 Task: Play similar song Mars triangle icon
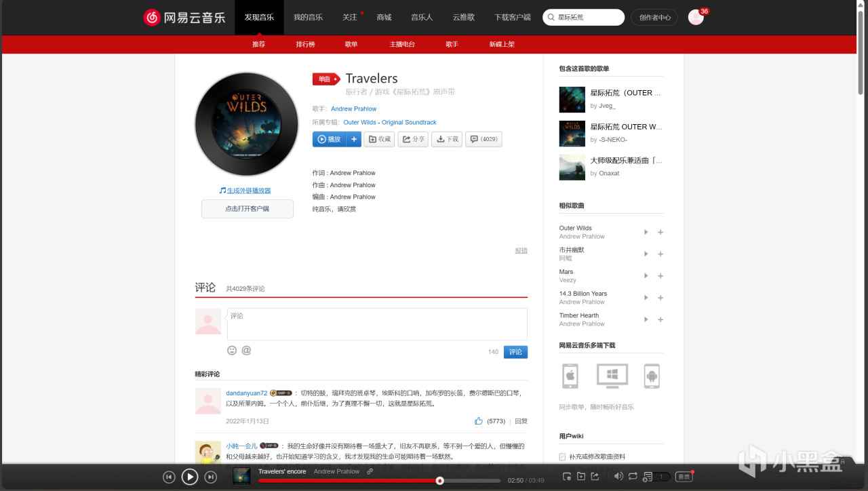[646, 276]
